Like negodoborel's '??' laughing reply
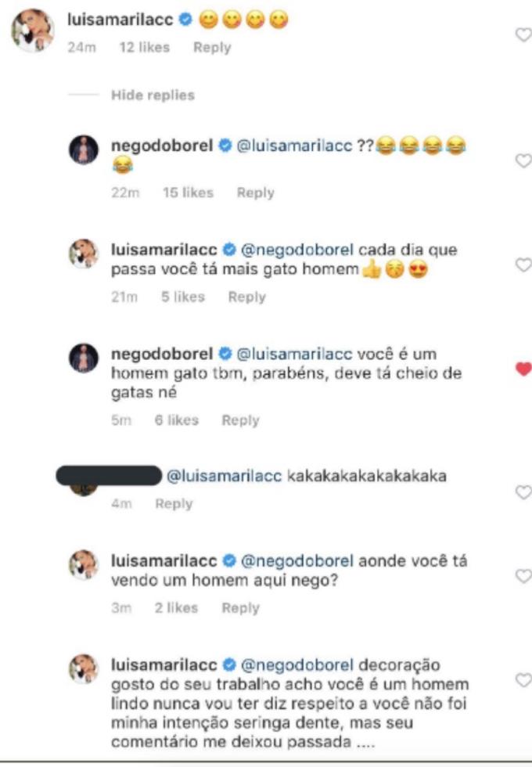Screen dimensions: 532x767 coord(523,160)
